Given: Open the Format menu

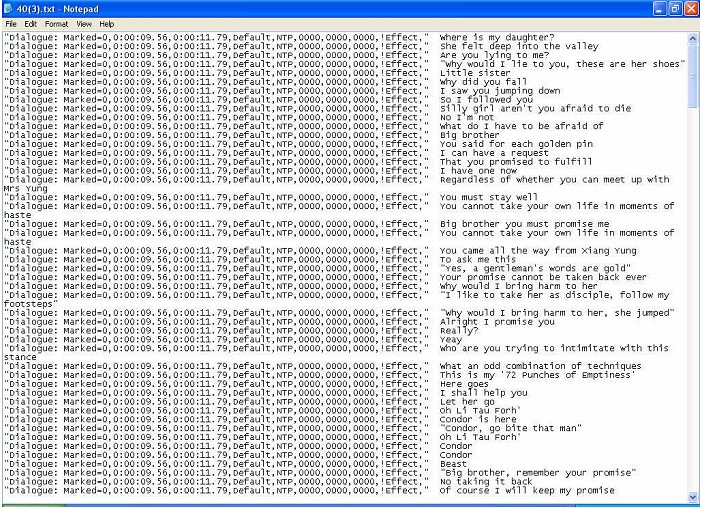Looking at the screenshot, I should pyautogui.click(x=56, y=24).
